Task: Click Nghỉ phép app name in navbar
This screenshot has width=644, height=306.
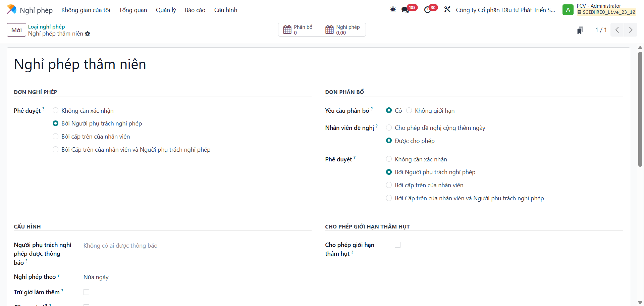Action: [x=36, y=10]
